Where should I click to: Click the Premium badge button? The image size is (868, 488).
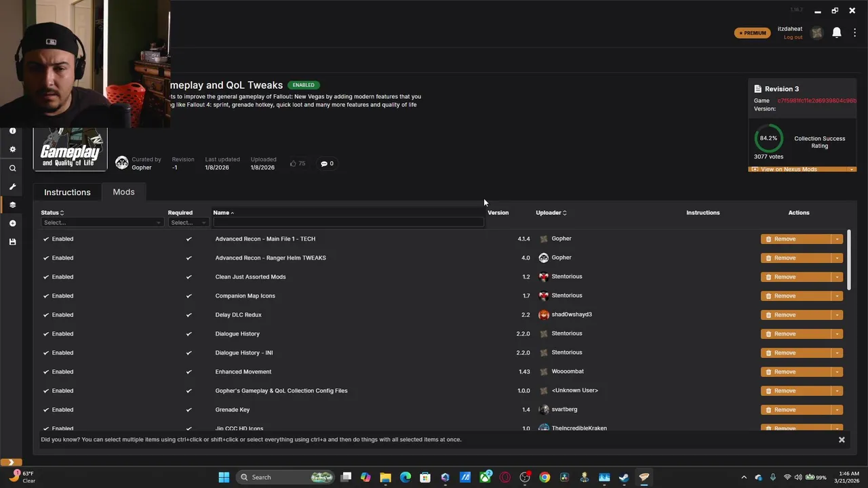(752, 33)
